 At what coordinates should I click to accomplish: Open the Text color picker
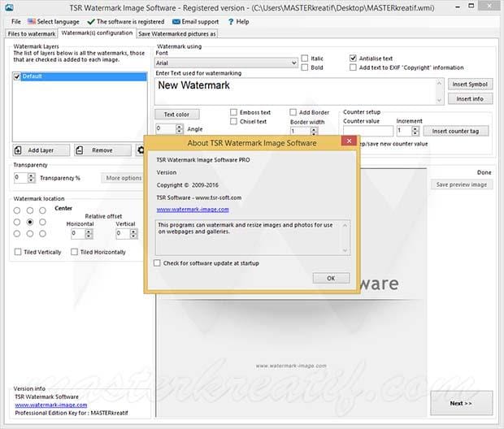click(176, 115)
